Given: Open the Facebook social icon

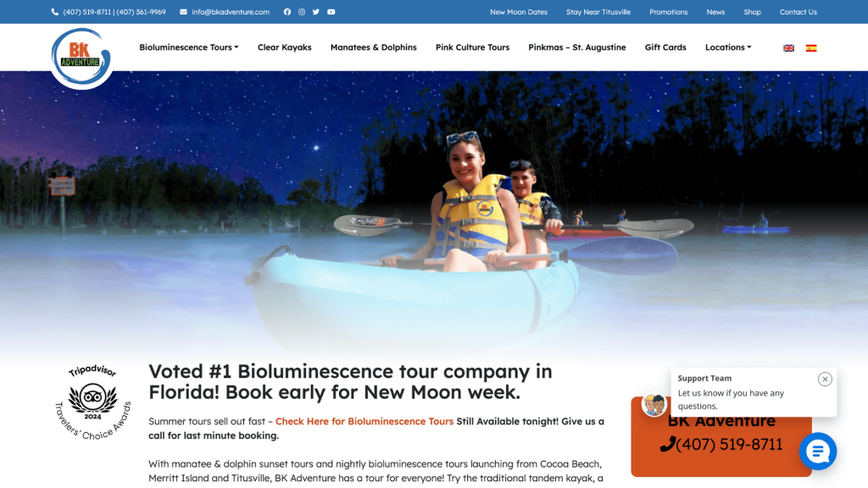Looking at the screenshot, I should (287, 12).
